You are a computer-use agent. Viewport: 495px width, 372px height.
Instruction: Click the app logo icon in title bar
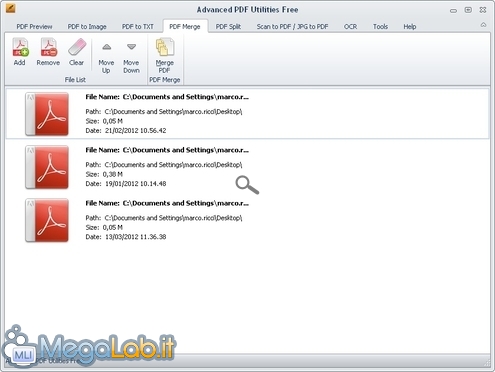10,8
